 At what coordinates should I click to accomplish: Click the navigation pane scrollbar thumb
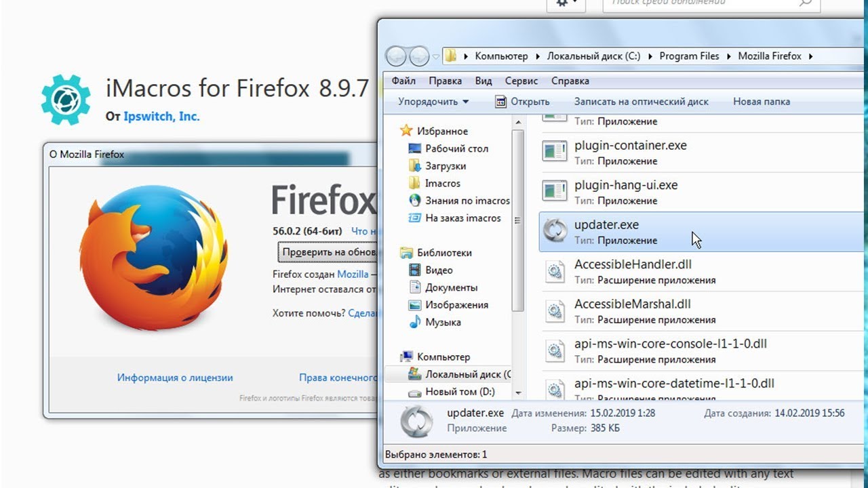(x=518, y=220)
